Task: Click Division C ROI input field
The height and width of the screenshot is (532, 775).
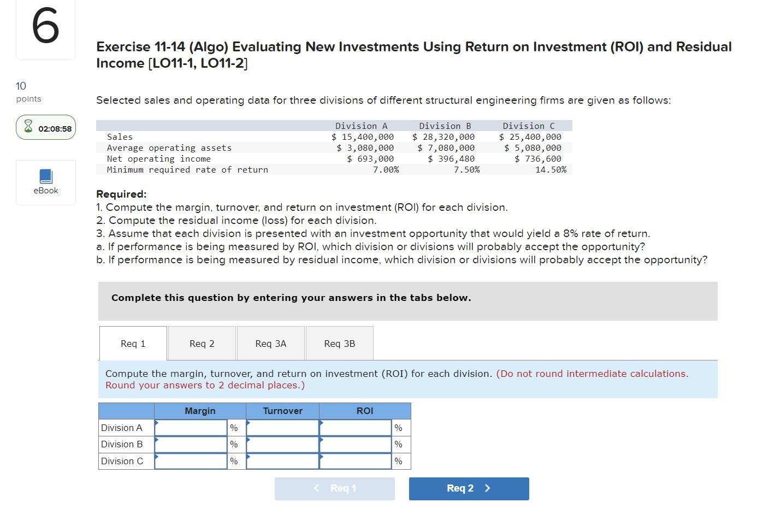Action: pos(355,461)
